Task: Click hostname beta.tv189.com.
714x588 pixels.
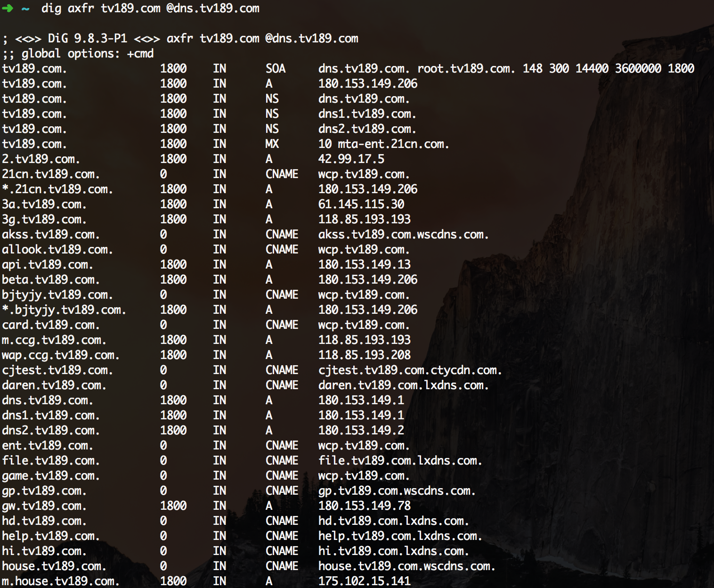Action: [51, 280]
